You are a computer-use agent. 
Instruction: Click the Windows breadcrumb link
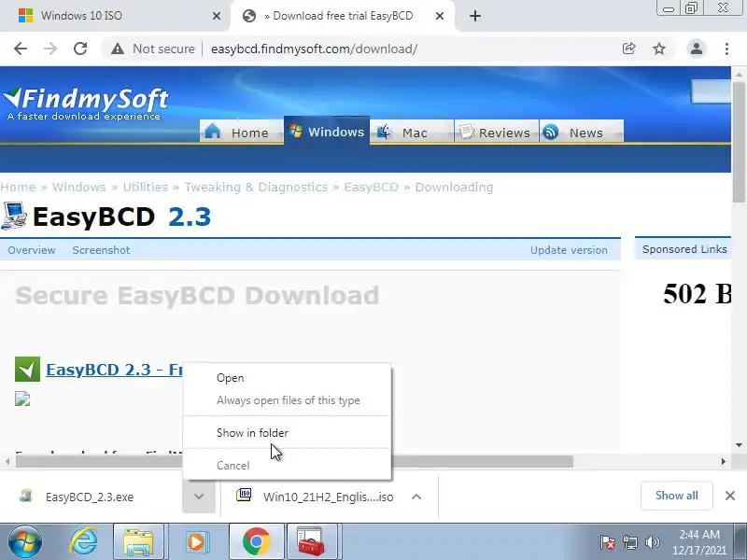click(79, 188)
